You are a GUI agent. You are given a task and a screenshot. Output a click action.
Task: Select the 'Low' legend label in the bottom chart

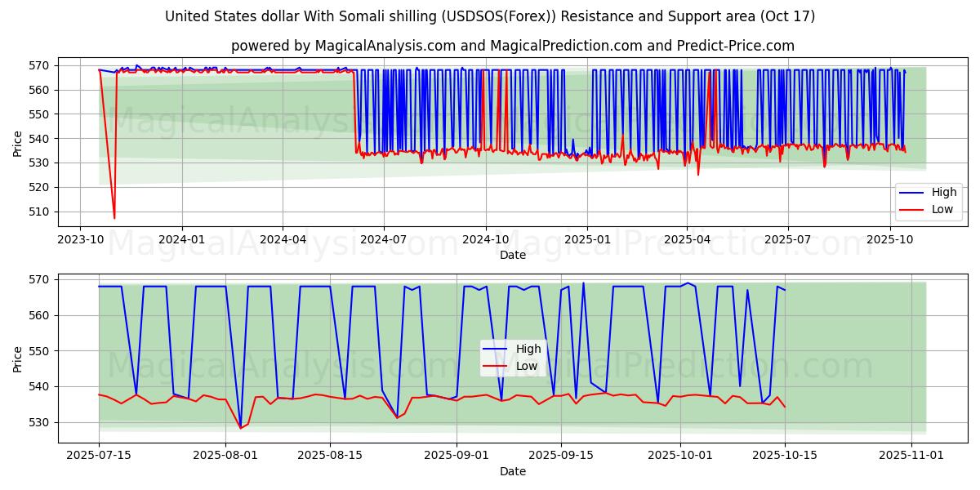(x=527, y=366)
